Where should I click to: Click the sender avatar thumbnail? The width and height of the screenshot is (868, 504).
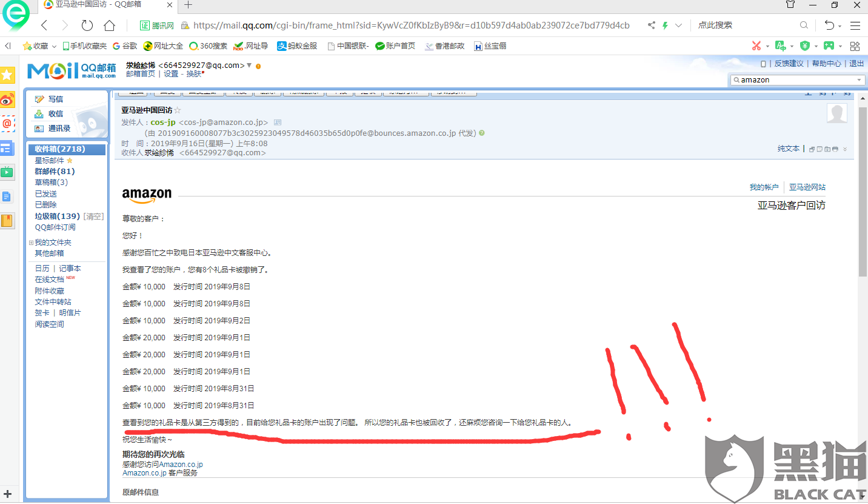(x=837, y=113)
